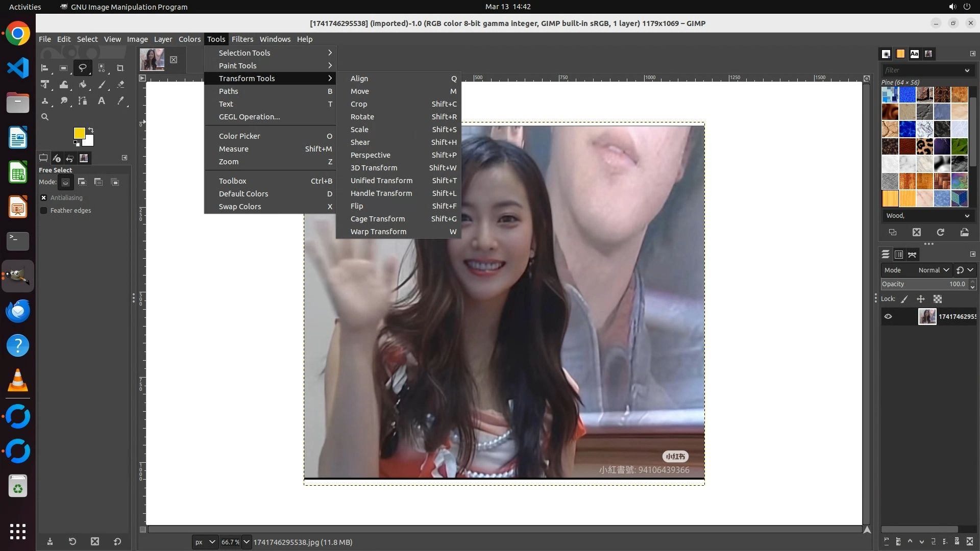Select the Clone stamp tool
This screenshot has width=980, height=551.
click(x=45, y=101)
